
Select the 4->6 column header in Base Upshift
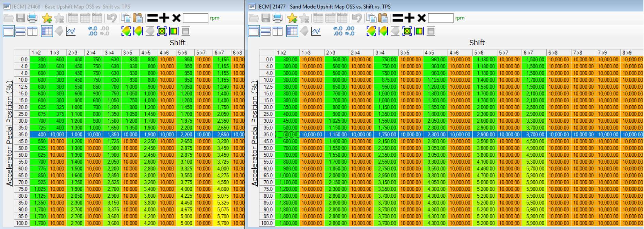click(x=167, y=52)
